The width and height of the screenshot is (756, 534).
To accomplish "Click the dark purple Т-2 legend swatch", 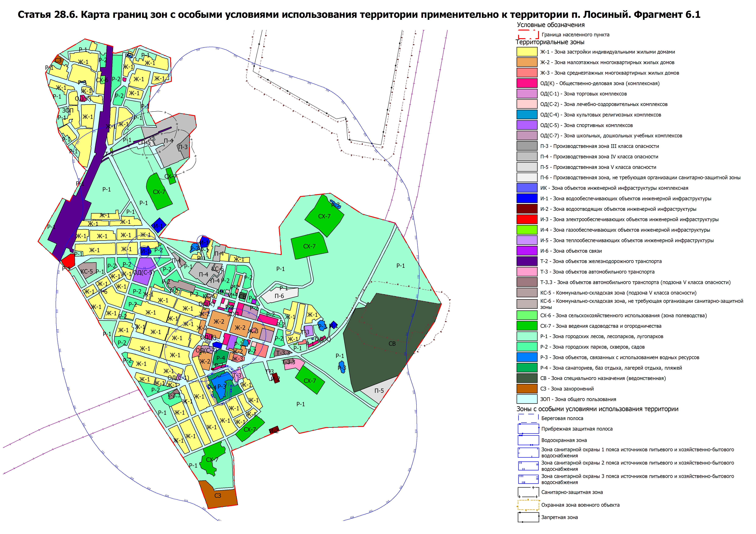I will tap(527, 261).
